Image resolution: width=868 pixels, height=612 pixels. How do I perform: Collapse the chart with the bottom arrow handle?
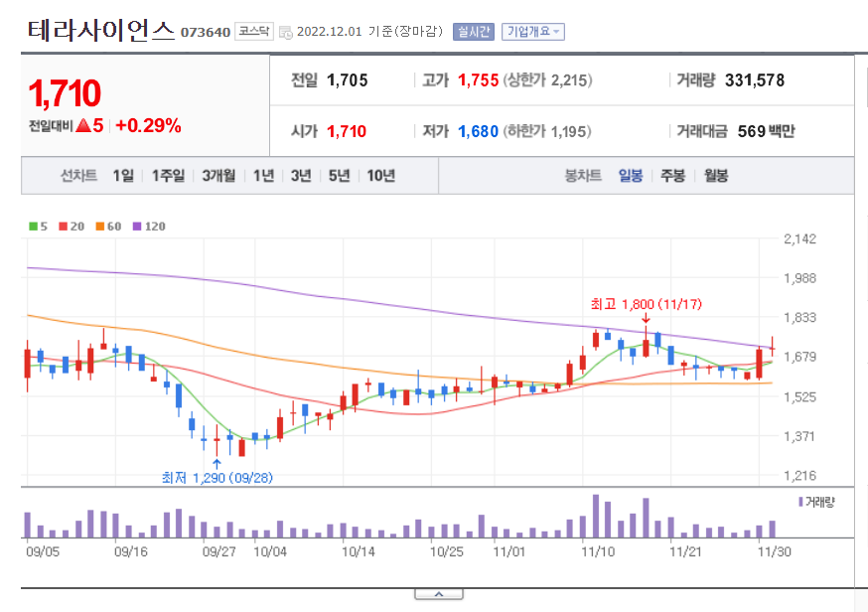[x=439, y=594]
